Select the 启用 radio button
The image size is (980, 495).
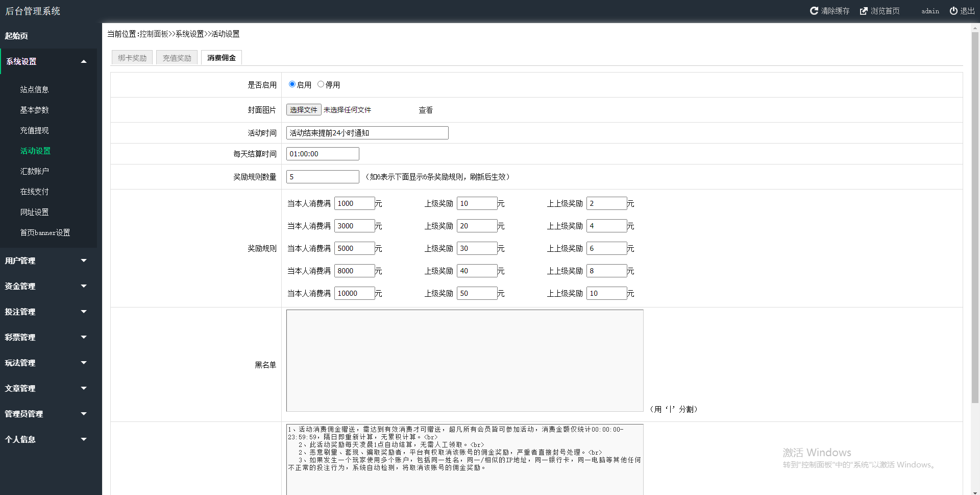click(292, 84)
